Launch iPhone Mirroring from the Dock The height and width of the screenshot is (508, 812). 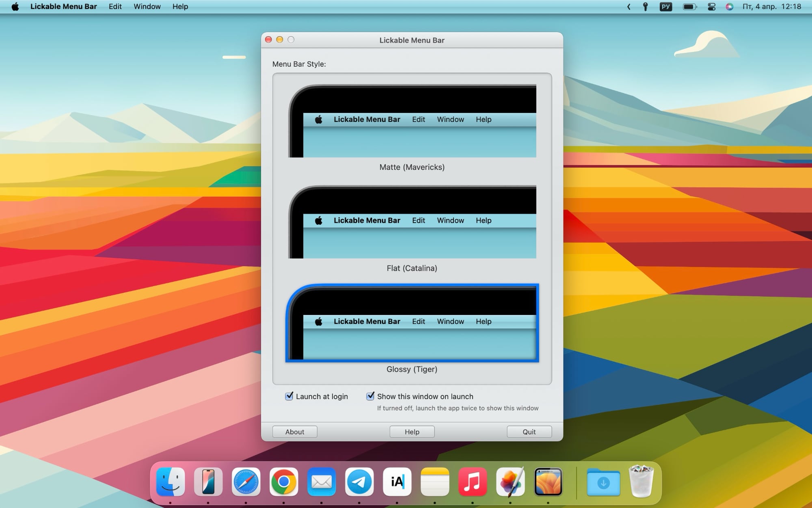pos(208,482)
